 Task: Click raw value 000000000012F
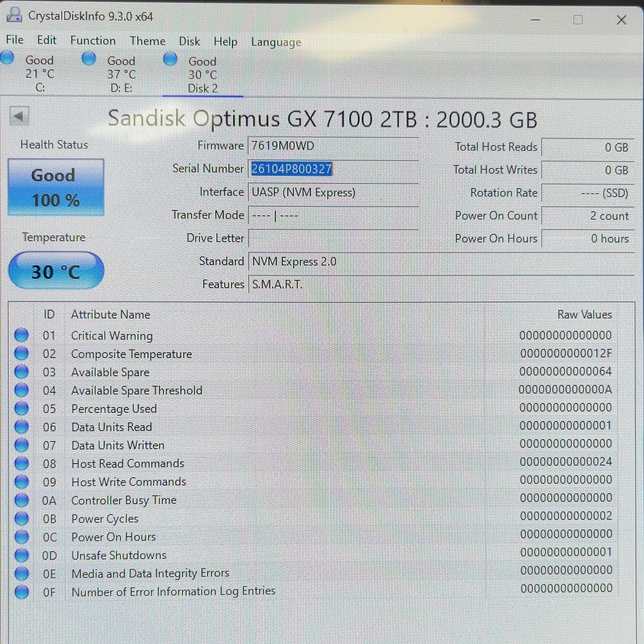pos(566,353)
